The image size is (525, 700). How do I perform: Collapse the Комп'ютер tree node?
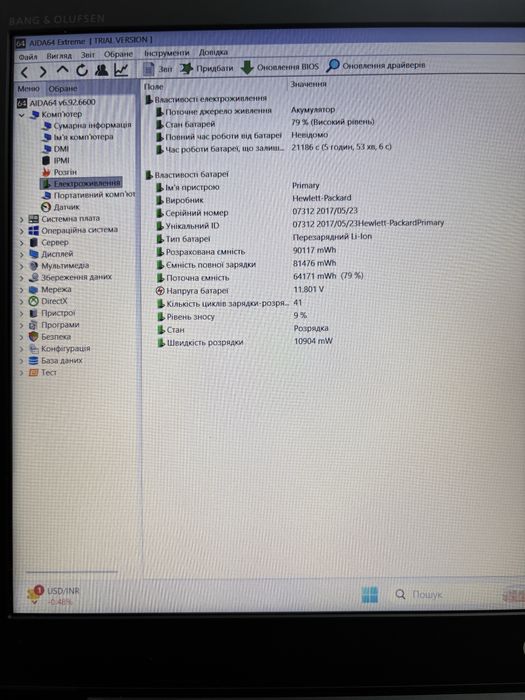(21, 115)
